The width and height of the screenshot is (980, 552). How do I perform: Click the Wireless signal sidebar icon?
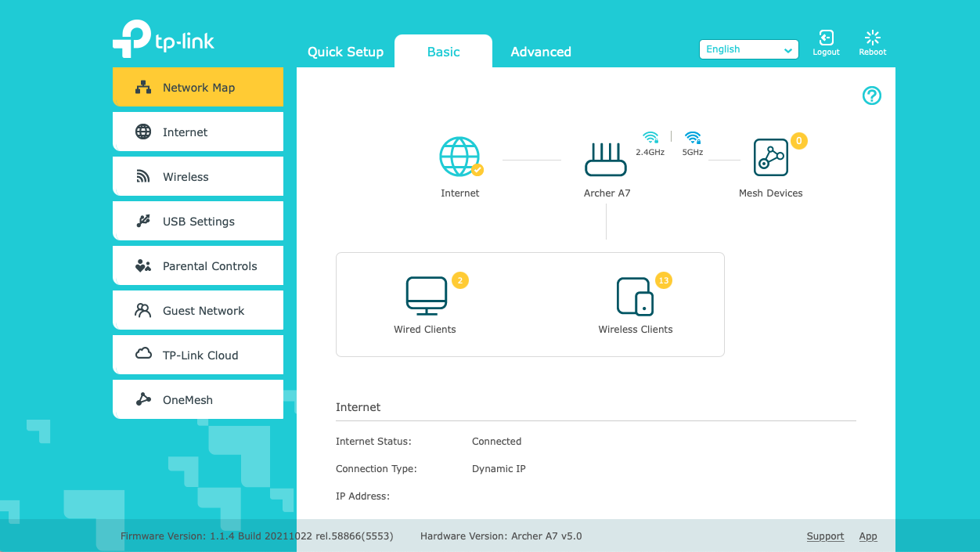point(143,177)
